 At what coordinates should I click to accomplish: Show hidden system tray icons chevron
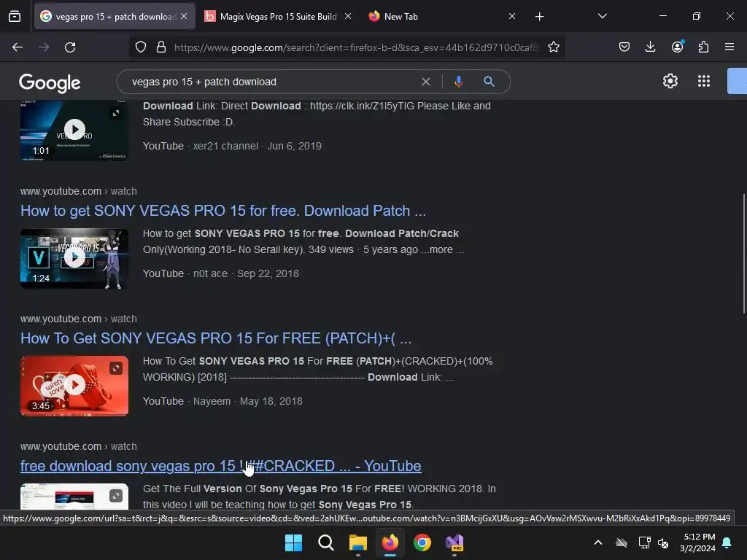[x=598, y=542]
